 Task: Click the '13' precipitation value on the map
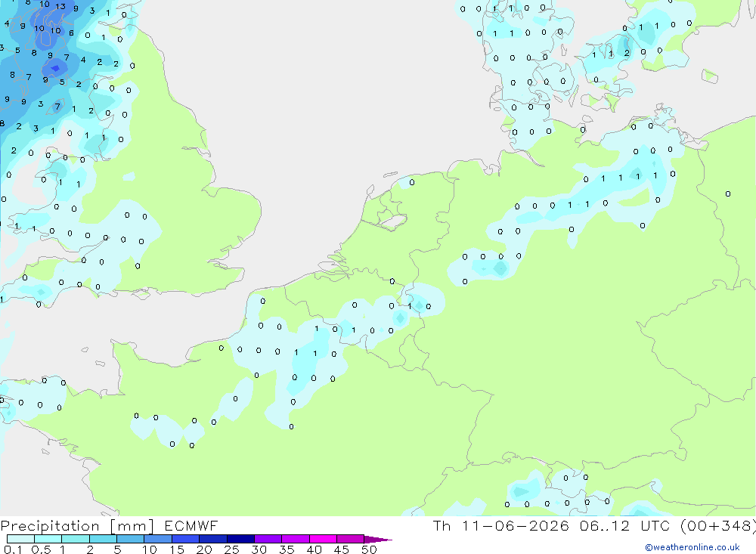60,7
